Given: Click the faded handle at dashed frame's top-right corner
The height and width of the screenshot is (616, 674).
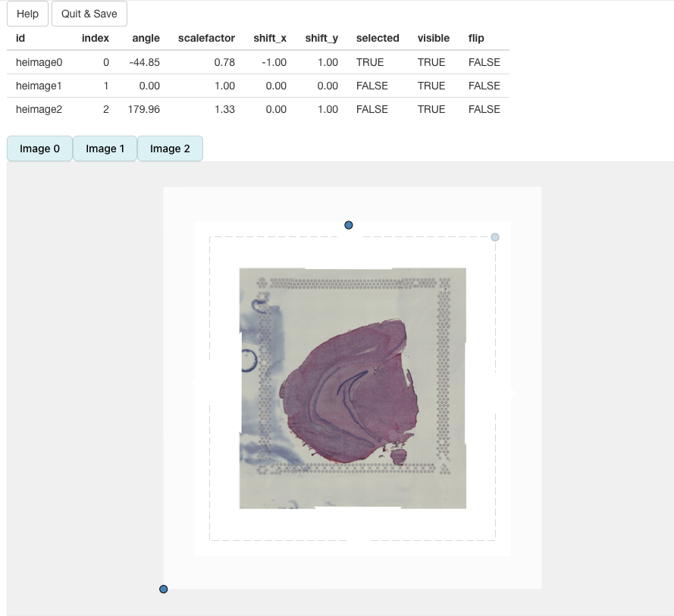Looking at the screenshot, I should click(x=495, y=237).
